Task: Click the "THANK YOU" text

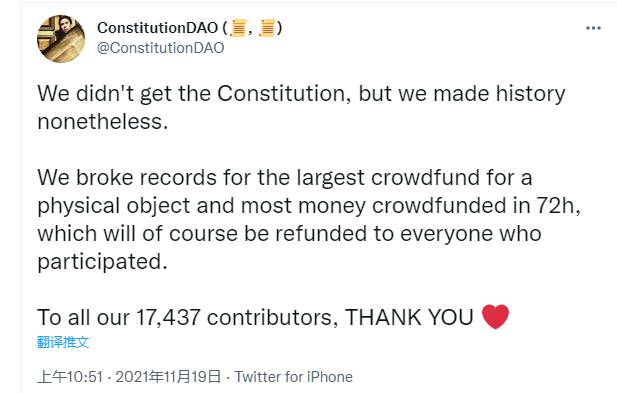Action: point(409,317)
